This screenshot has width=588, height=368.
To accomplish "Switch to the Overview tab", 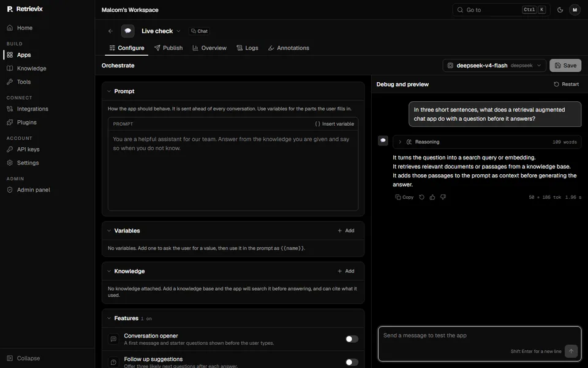I will tap(209, 48).
